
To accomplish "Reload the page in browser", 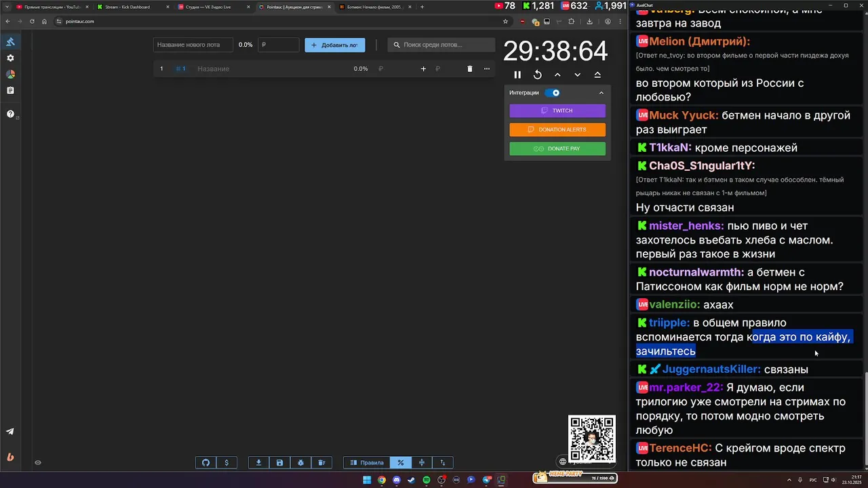I will [x=32, y=21].
